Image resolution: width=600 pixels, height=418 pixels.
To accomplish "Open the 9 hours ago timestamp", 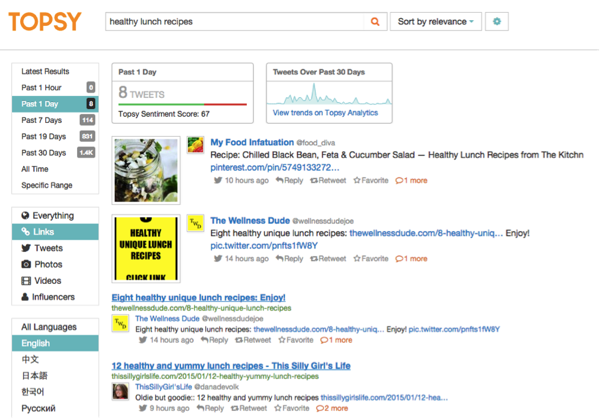I will click(170, 408).
